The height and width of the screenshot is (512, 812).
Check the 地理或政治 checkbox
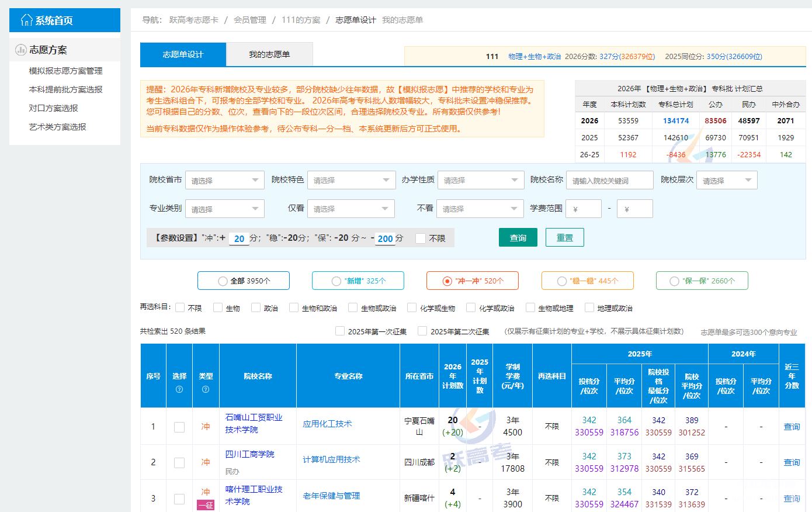click(589, 307)
